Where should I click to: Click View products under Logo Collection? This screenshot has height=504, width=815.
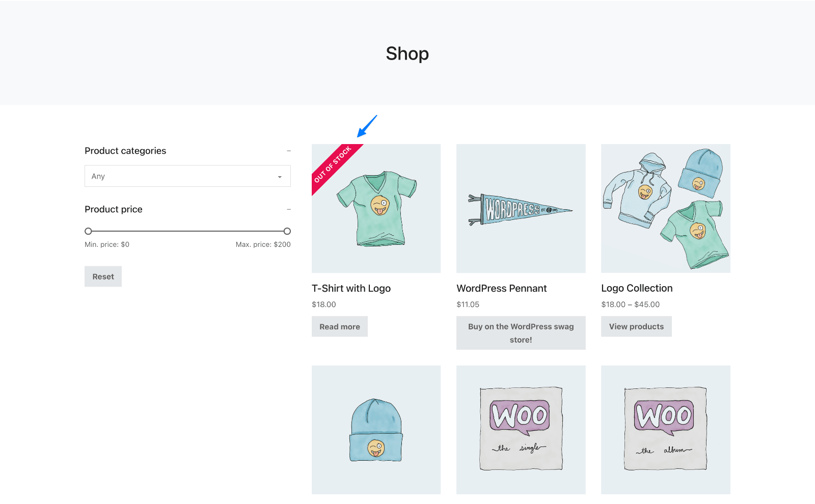point(636,326)
